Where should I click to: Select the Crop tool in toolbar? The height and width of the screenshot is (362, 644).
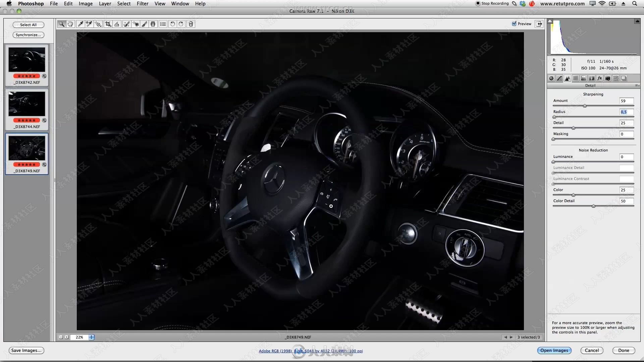(108, 24)
